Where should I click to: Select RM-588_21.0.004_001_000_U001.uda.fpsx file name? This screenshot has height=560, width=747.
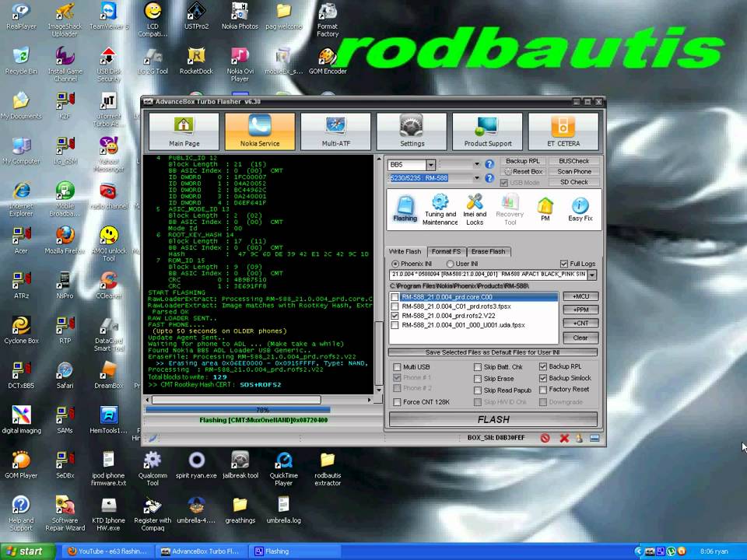[x=463, y=325]
